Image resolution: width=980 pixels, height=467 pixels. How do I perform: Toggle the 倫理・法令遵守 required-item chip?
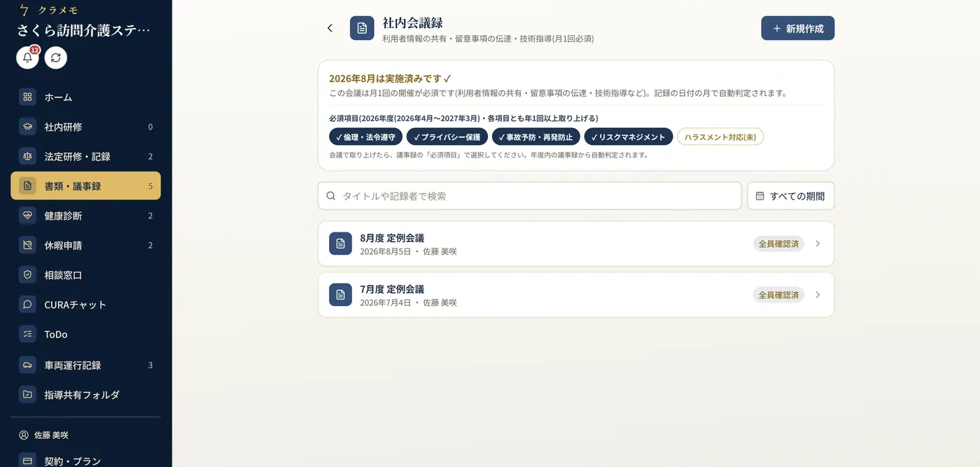point(365,137)
